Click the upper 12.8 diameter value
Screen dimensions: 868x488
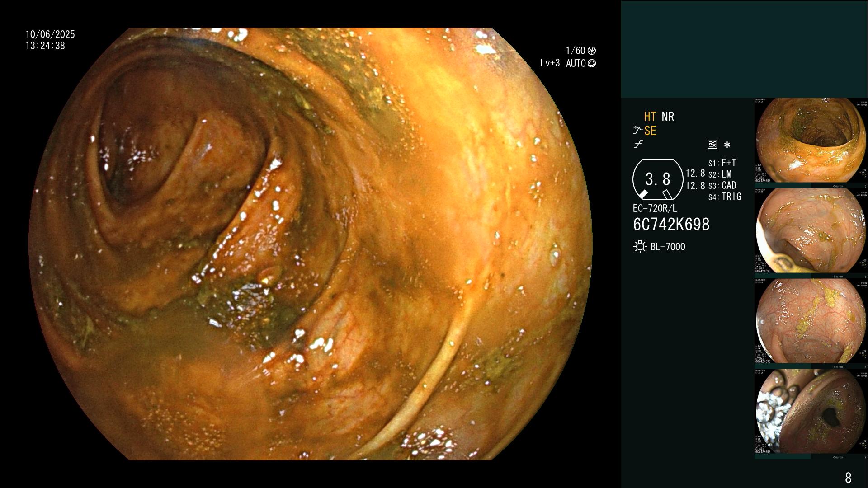[695, 174]
